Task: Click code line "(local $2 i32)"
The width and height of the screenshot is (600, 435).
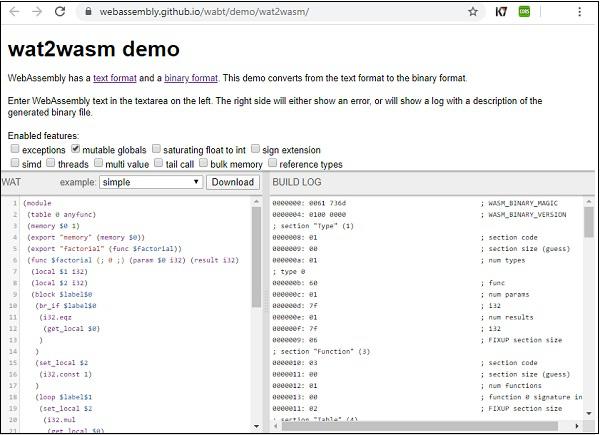Action: 60,283
